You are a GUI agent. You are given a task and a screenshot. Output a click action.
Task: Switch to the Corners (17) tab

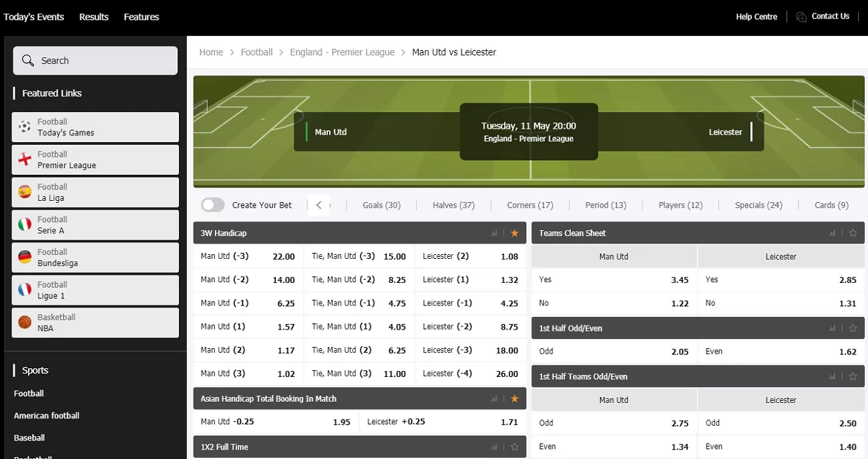point(530,205)
